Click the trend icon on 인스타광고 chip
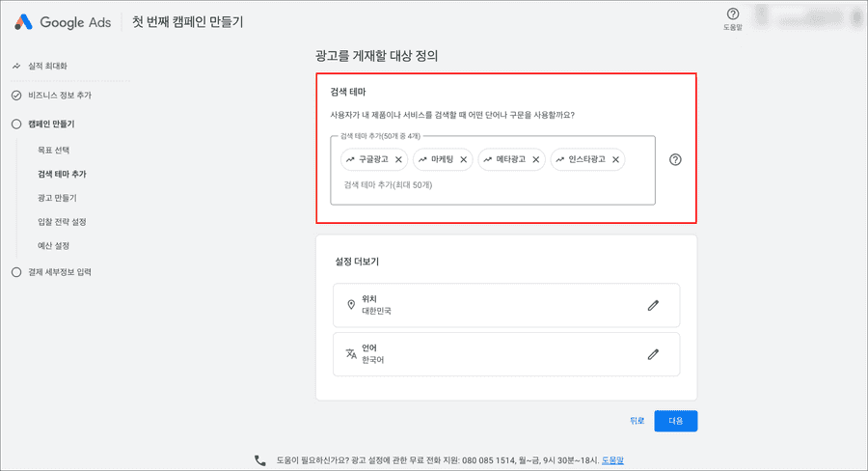Viewport: 868px width, 471px height. [559, 159]
